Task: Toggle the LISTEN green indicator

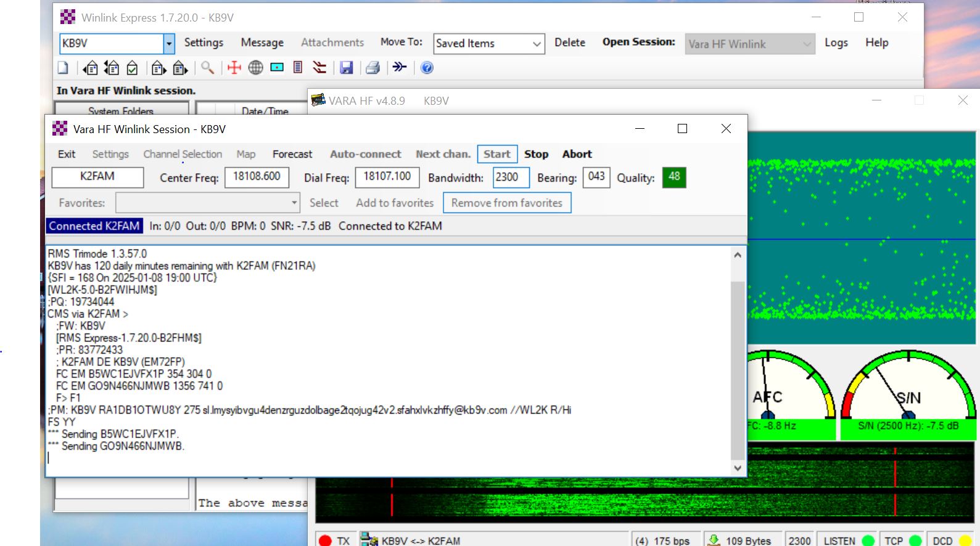Action: 868,540
